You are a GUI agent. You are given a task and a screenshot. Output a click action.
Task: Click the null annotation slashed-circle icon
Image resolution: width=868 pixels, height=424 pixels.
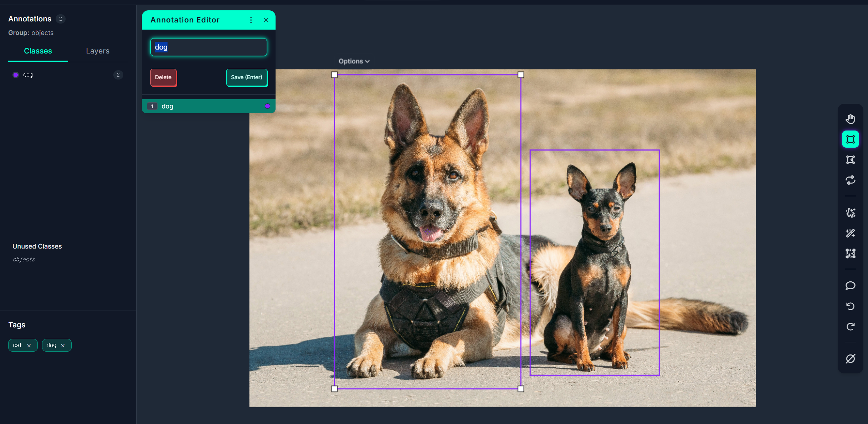point(850,358)
